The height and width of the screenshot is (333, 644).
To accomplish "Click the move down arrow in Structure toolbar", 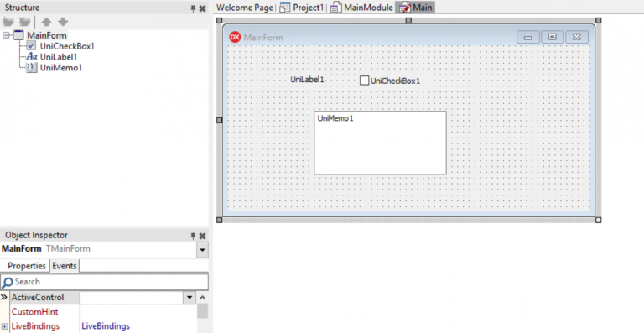I will (63, 22).
